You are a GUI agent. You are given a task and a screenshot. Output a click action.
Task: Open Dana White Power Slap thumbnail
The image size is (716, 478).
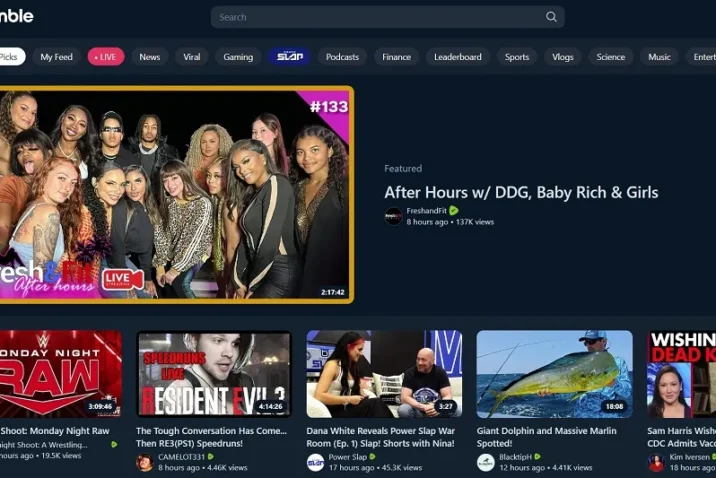[384, 374]
